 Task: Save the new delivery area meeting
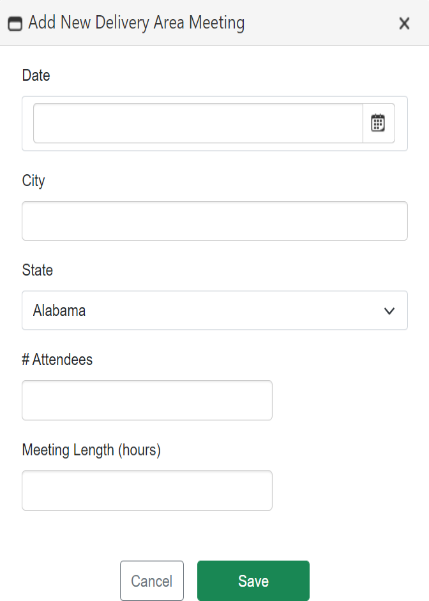pyautogui.click(x=253, y=581)
